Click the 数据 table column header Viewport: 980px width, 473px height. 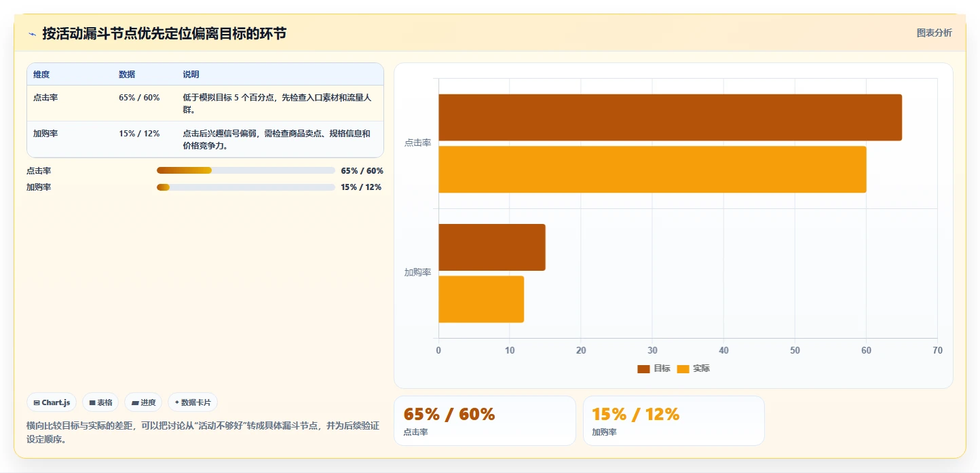pyautogui.click(x=127, y=75)
